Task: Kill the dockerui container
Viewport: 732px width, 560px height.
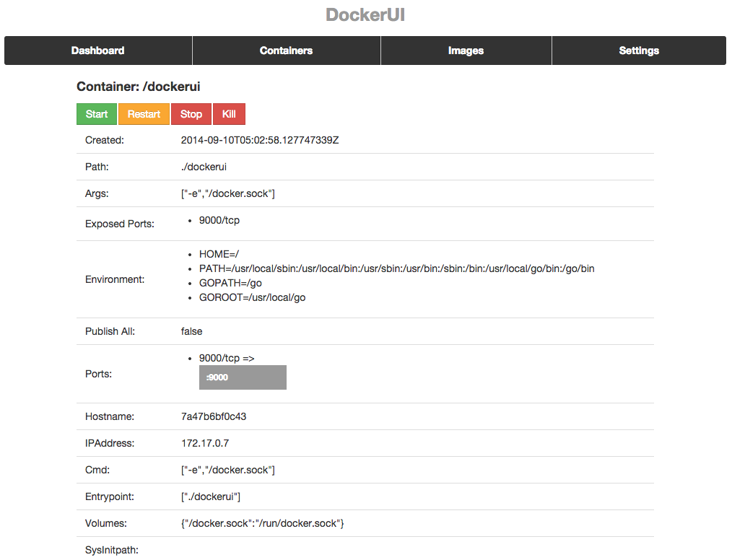Action: [x=229, y=114]
